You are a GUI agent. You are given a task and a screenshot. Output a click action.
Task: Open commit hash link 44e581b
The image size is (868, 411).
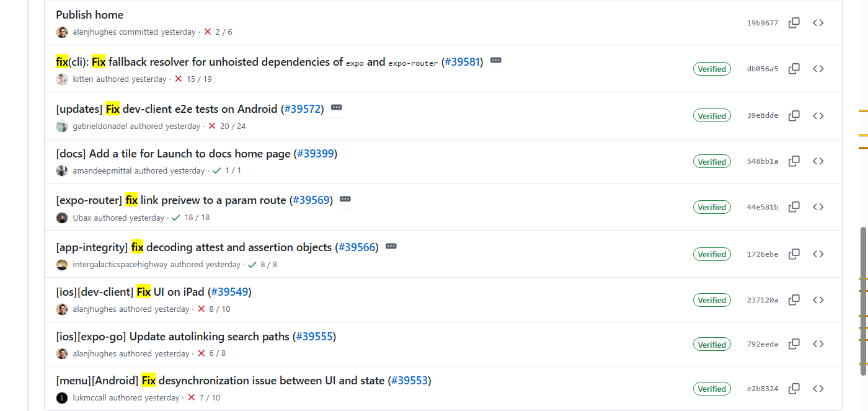(x=762, y=207)
